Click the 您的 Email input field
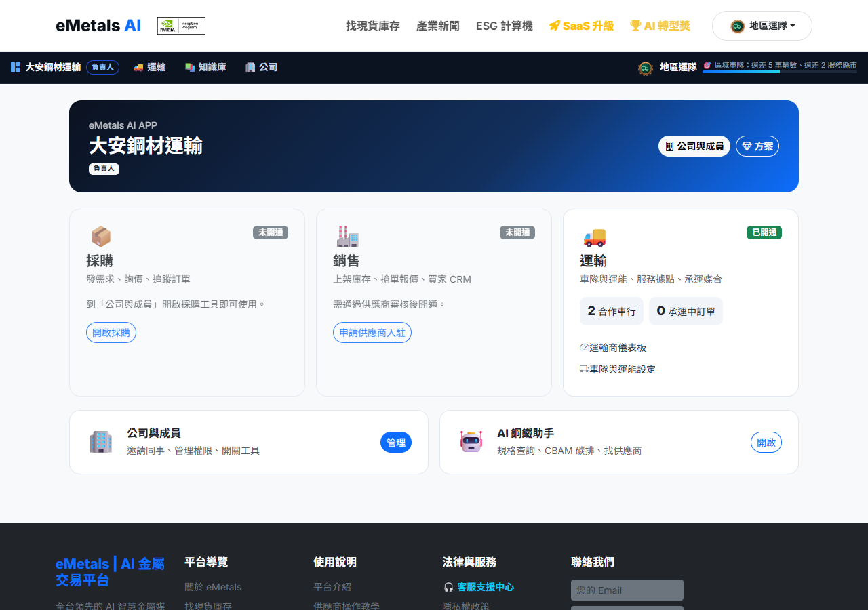 pyautogui.click(x=627, y=590)
